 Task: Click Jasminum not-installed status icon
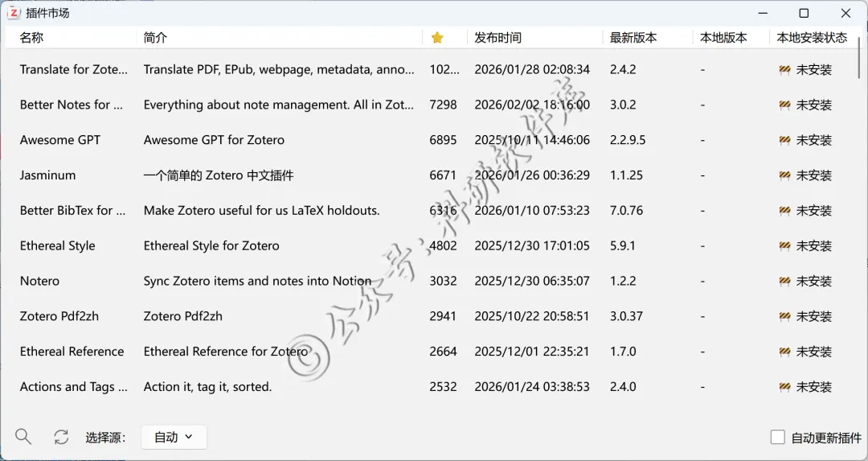784,175
